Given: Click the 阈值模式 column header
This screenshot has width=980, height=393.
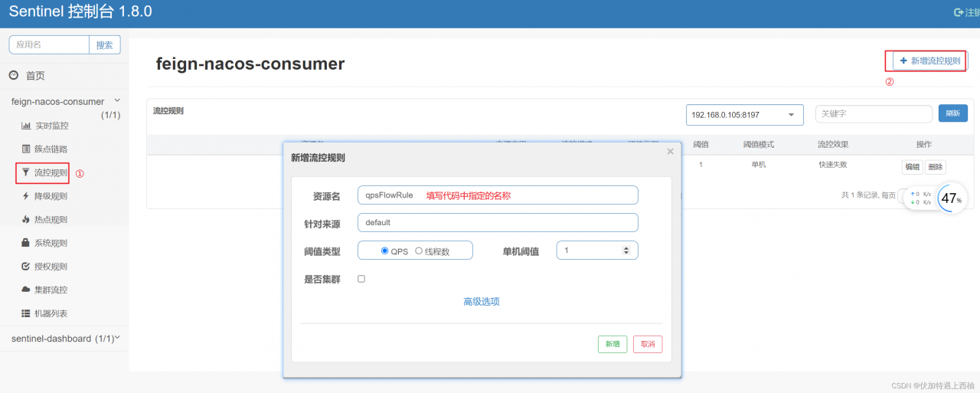Looking at the screenshot, I should (759, 144).
